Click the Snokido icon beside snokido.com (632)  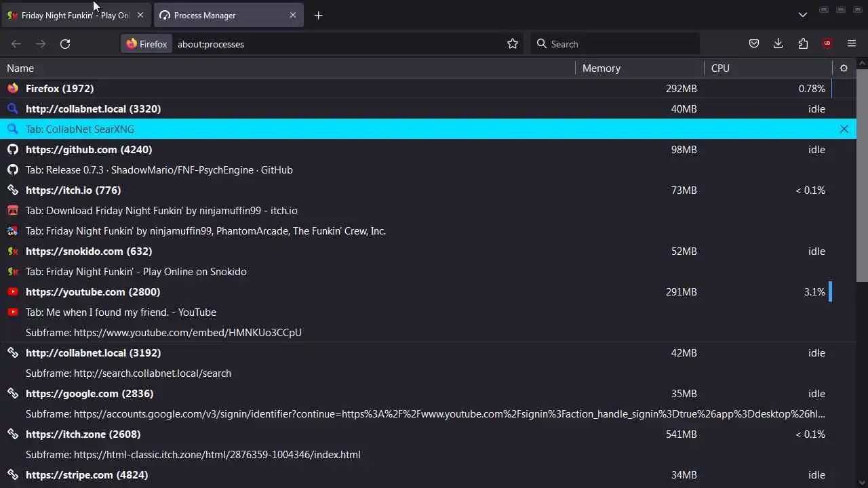pyautogui.click(x=13, y=251)
